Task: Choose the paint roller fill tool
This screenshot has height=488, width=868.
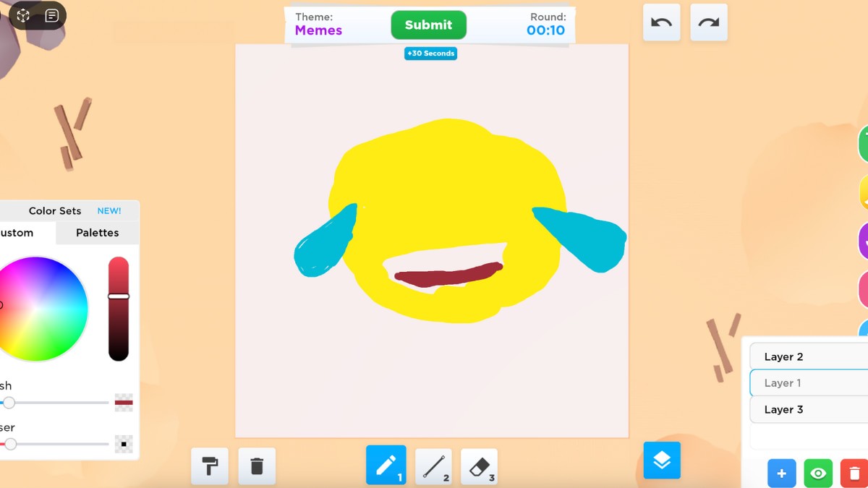Action: [210, 466]
